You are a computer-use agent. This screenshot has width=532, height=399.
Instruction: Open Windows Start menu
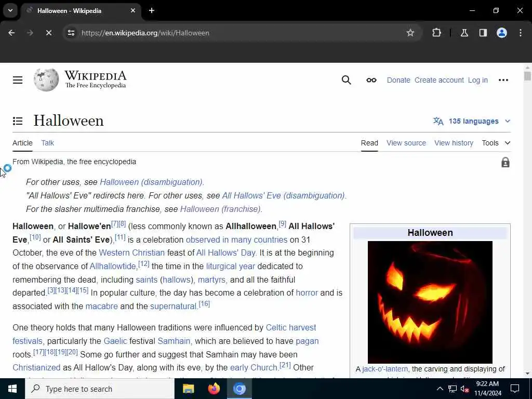[x=12, y=389]
